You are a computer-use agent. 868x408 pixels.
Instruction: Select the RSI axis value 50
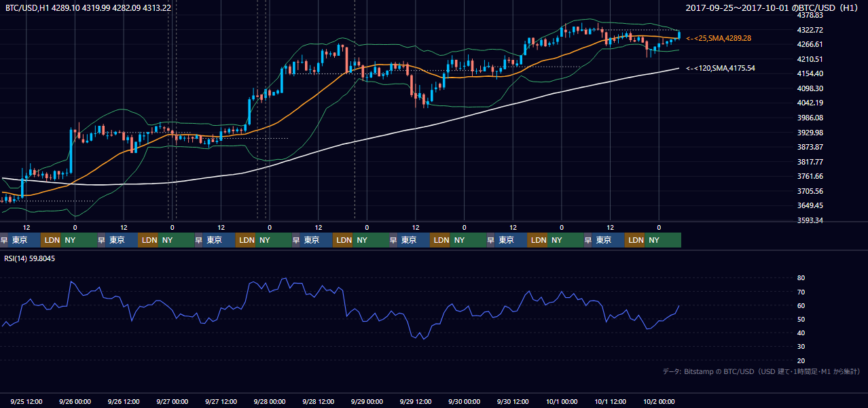[801, 320]
